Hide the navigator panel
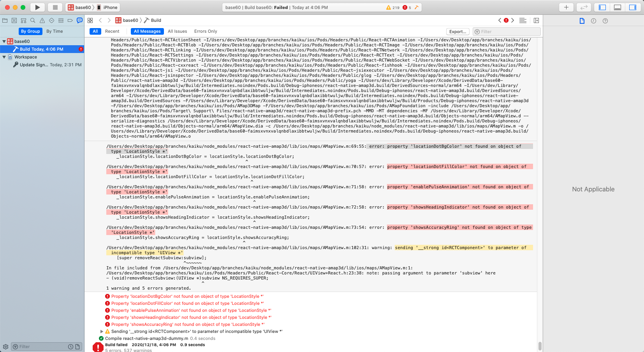This screenshot has height=352, width=644. click(x=602, y=7)
